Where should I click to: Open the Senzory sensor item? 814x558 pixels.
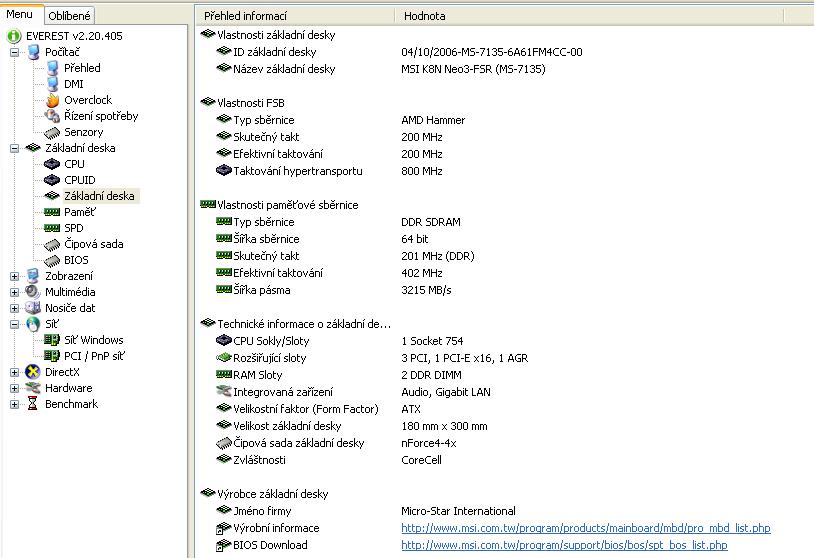pos(83,132)
